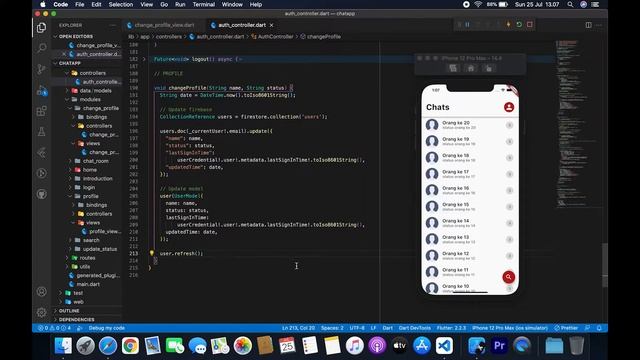Open generated_plugin file in explorer
This screenshot has height=360, width=640.
coord(98,275)
